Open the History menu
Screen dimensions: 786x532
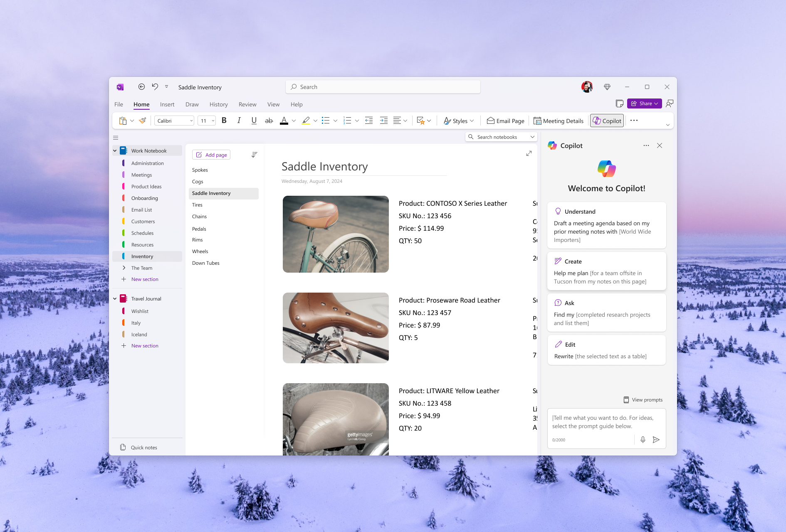click(218, 104)
